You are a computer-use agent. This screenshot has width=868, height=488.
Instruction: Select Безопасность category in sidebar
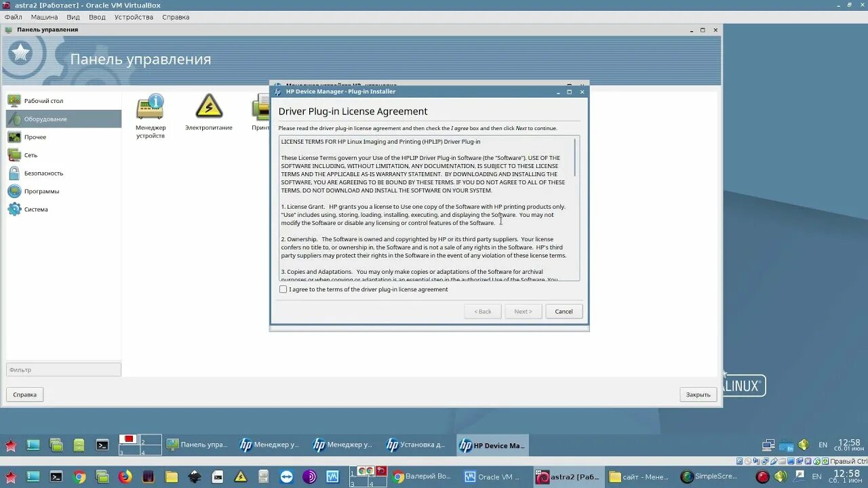point(64,173)
